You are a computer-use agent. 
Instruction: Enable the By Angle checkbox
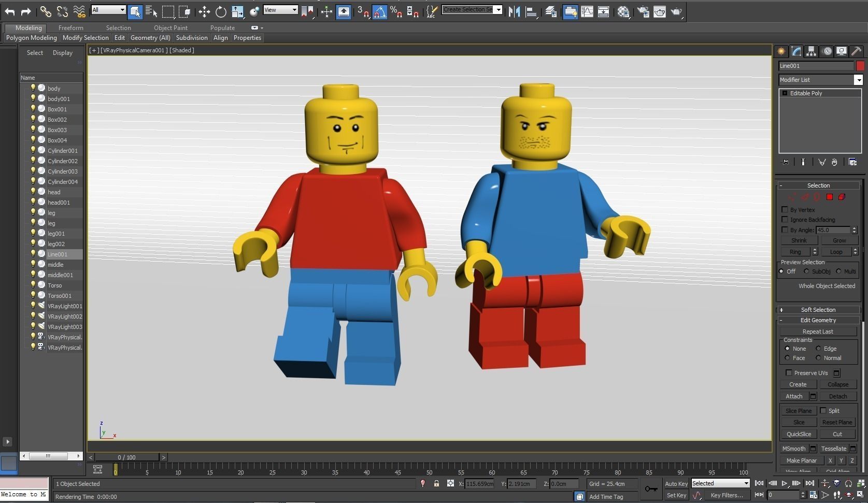point(785,230)
